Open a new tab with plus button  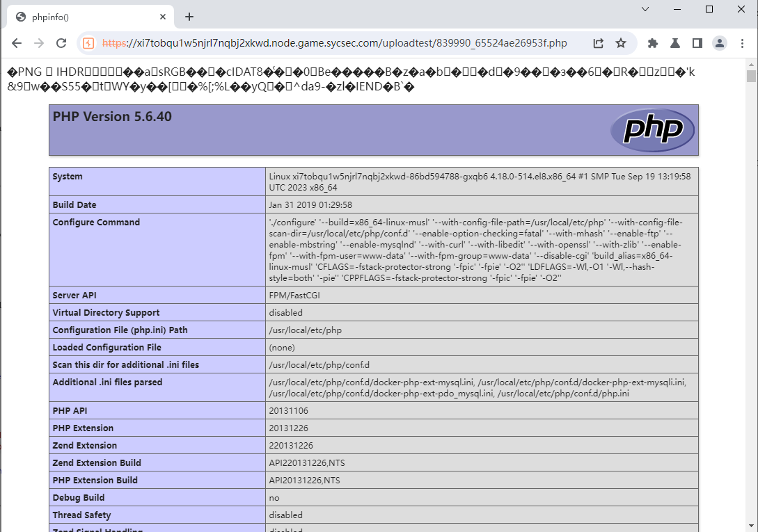pos(189,17)
